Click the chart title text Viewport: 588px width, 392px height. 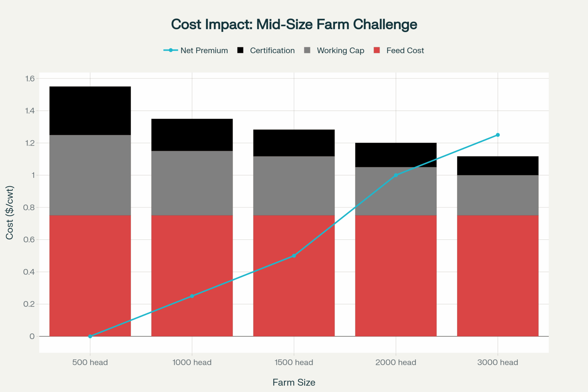(x=294, y=24)
